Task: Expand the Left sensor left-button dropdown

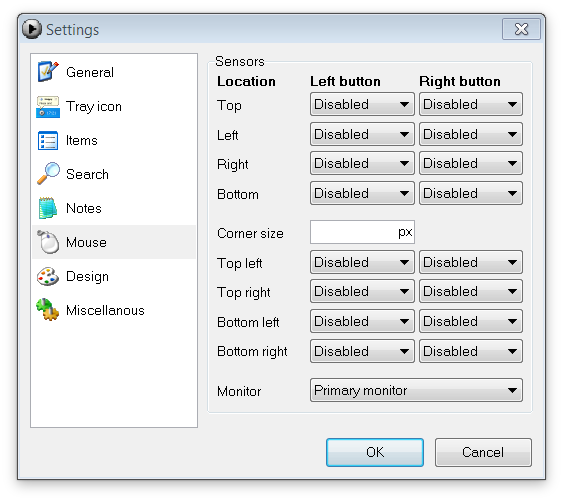Action: click(x=362, y=134)
